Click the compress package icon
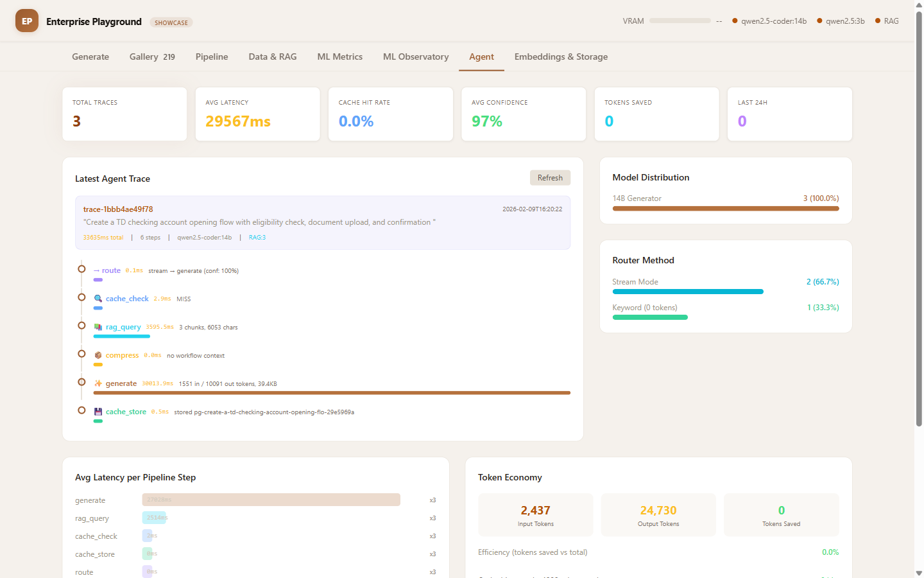 click(98, 355)
